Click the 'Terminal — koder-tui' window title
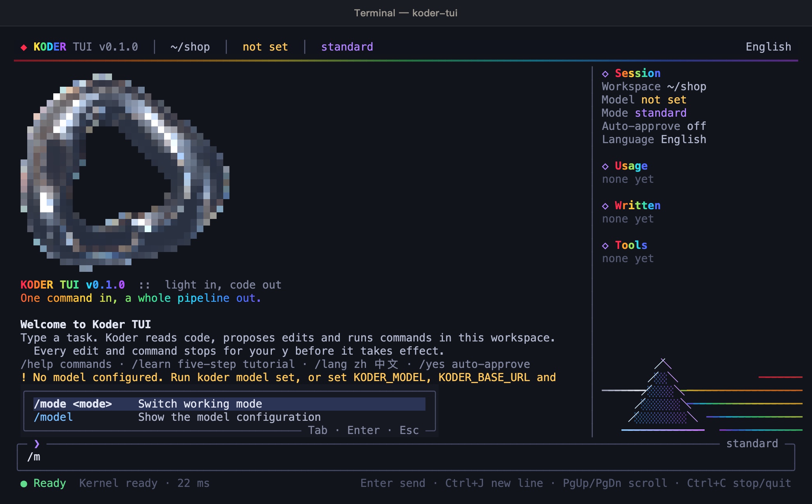This screenshot has width=812, height=504. [x=406, y=13]
